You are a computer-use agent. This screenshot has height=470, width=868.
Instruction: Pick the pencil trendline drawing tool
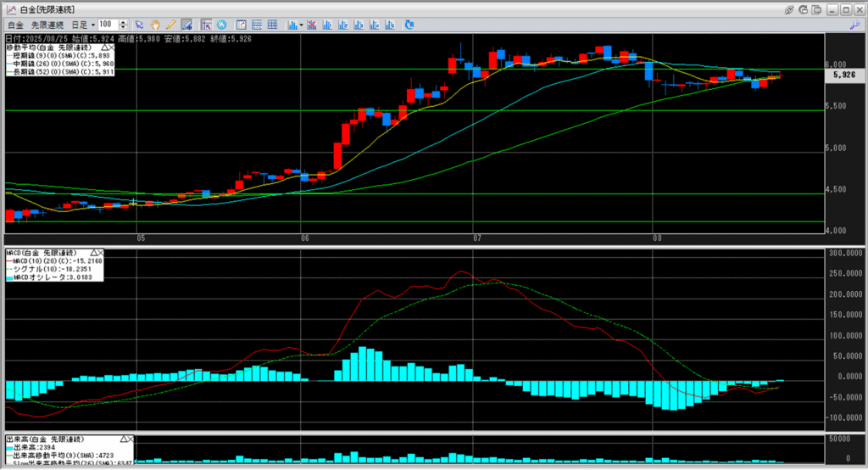click(x=170, y=25)
